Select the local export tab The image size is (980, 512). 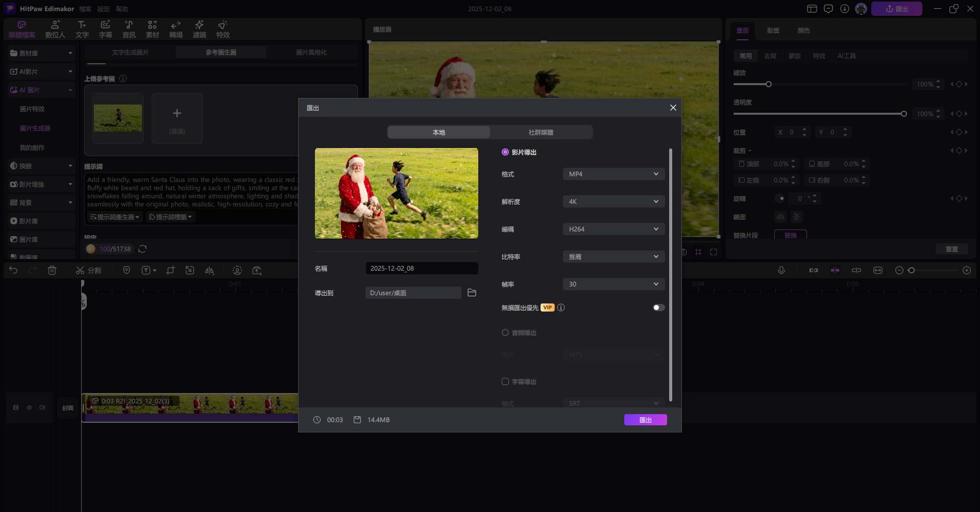click(x=439, y=132)
